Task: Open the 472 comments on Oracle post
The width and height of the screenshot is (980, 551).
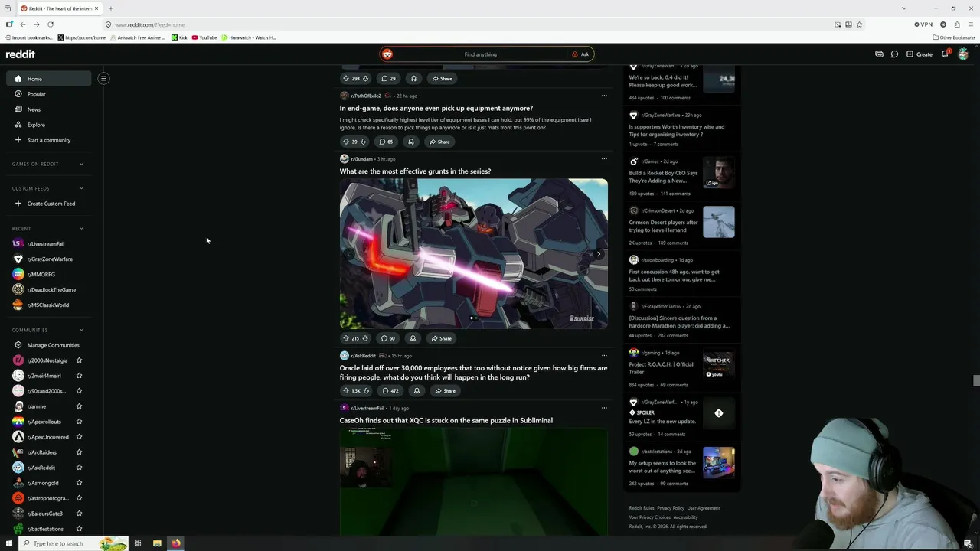Action: [x=390, y=391]
